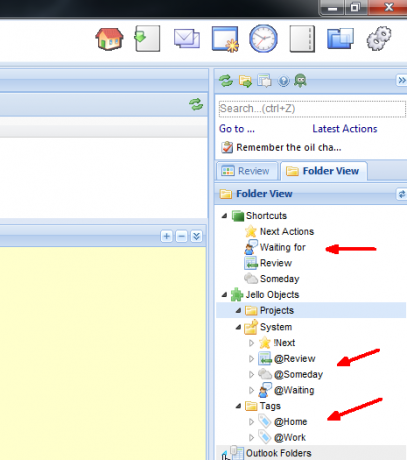Viewport: 407px width, 460px height.
Task: Switch to the Review tab
Action: pyautogui.click(x=246, y=171)
